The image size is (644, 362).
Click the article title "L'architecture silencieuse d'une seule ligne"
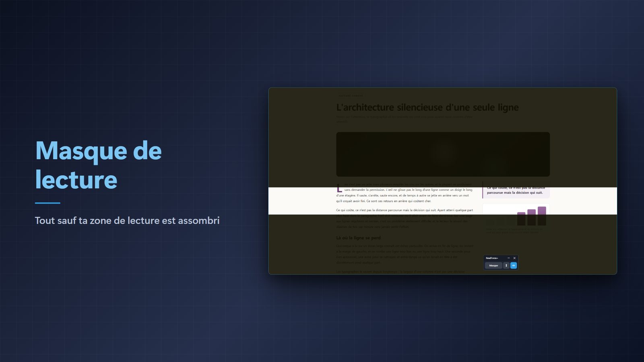pyautogui.click(x=427, y=107)
